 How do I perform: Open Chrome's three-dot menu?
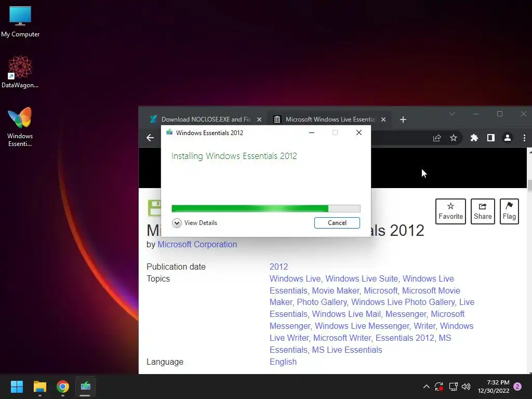525,138
